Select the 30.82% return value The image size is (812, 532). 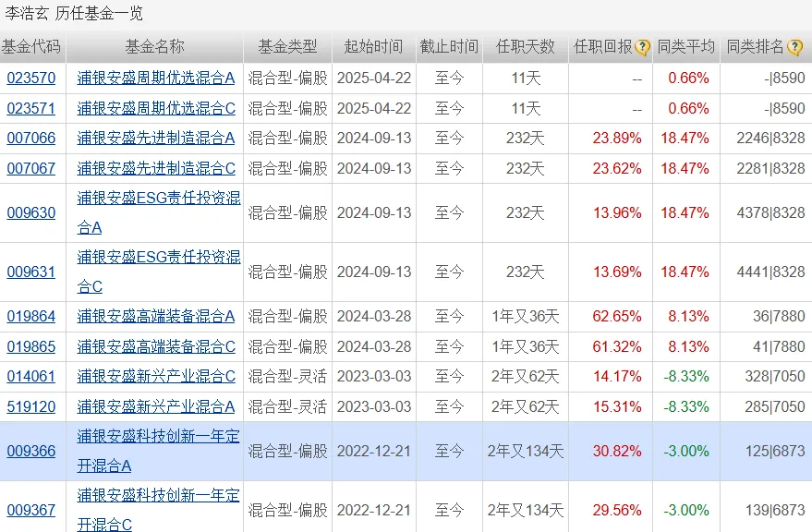(617, 452)
